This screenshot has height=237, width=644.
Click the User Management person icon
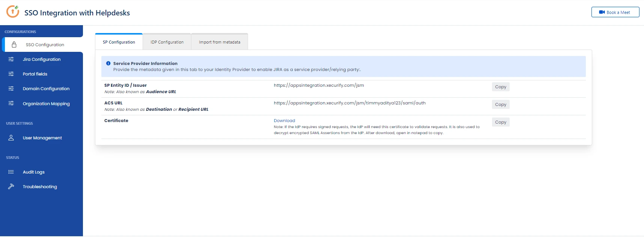[11, 138]
